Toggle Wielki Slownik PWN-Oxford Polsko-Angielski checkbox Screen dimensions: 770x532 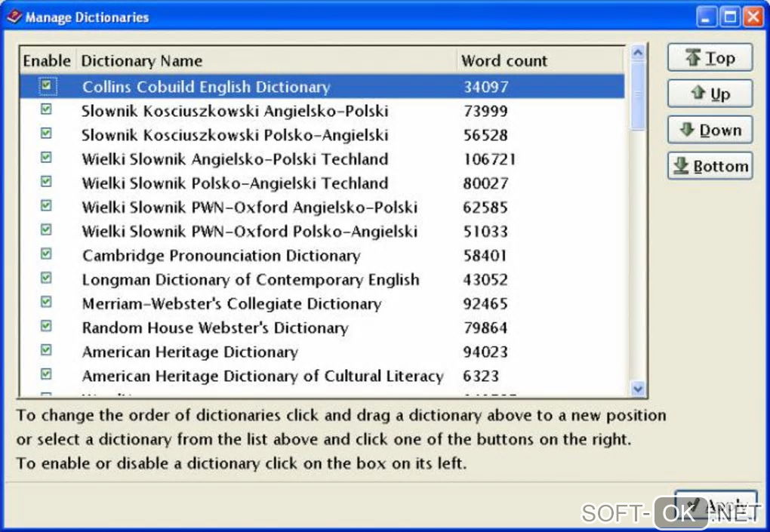[46, 229]
